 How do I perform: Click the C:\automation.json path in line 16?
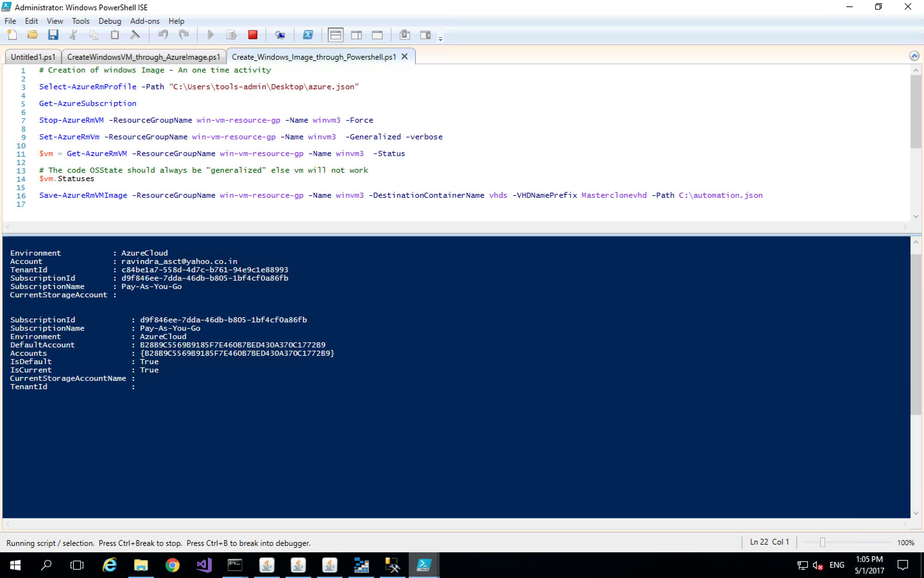[x=721, y=195]
